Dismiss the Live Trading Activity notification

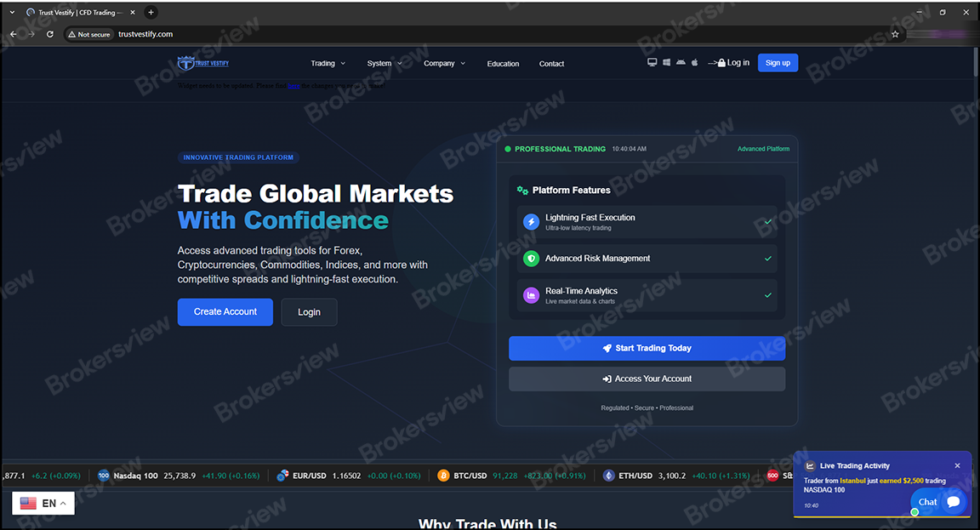957,465
